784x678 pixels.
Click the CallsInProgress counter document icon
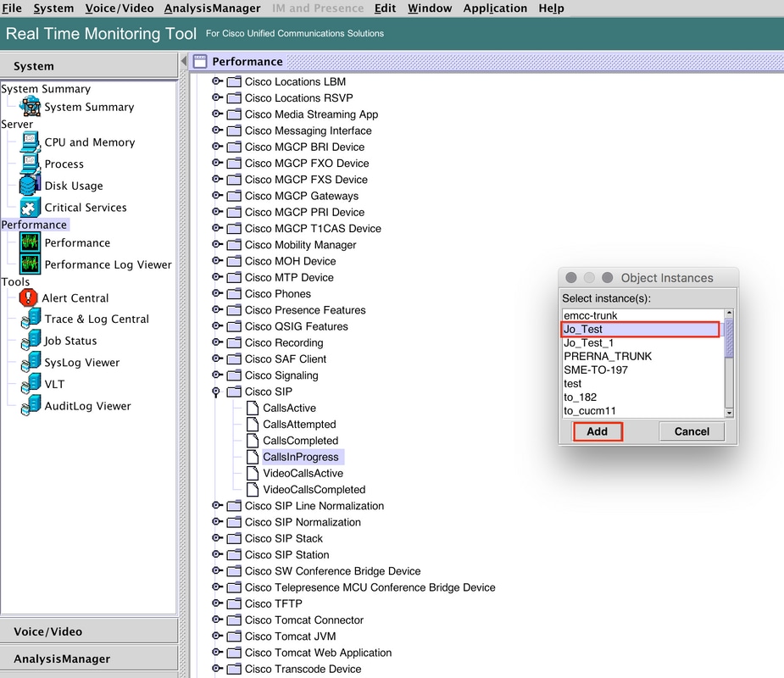[253, 457]
